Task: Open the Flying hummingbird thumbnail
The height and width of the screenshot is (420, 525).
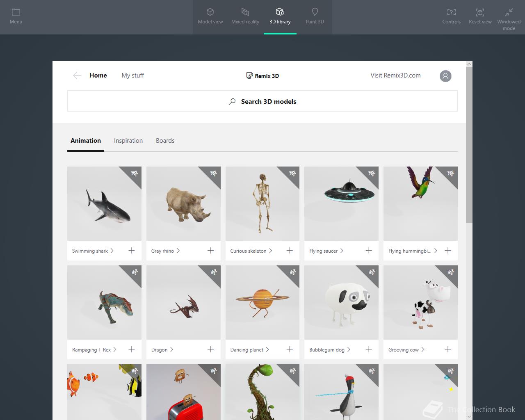Action: tap(420, 203)
